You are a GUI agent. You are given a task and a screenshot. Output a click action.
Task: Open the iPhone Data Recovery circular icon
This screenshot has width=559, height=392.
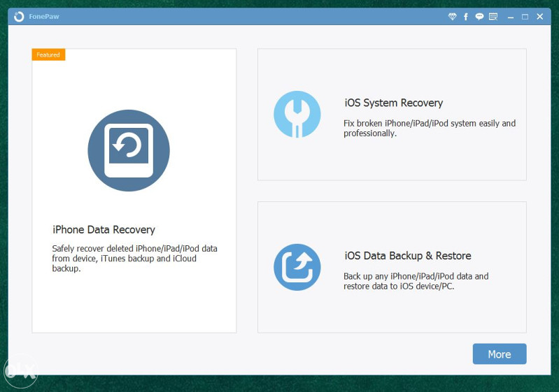pyautogui.click(x=129, y=150)
